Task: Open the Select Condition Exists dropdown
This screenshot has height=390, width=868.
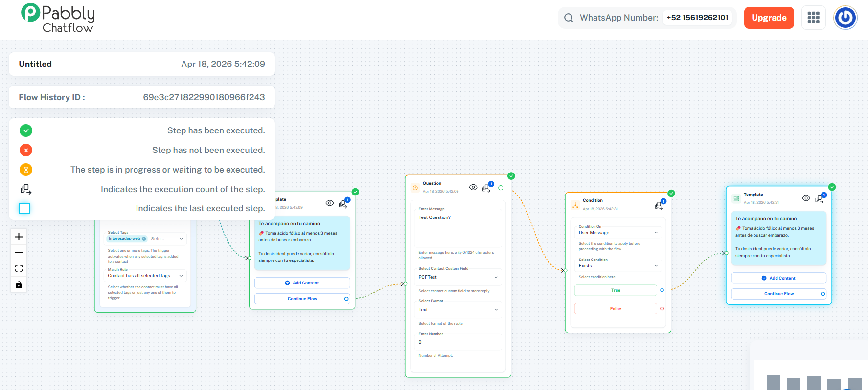Action: 618,266
